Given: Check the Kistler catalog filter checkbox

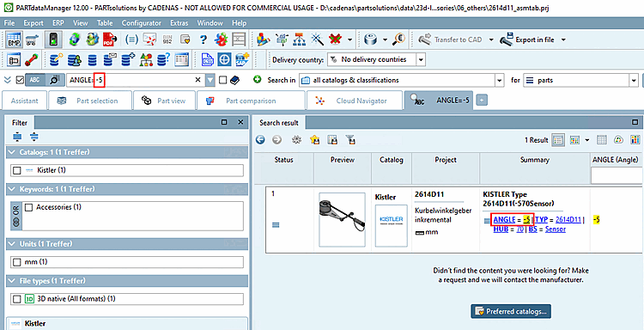Looking at the screenshot, I should [17, 170].
